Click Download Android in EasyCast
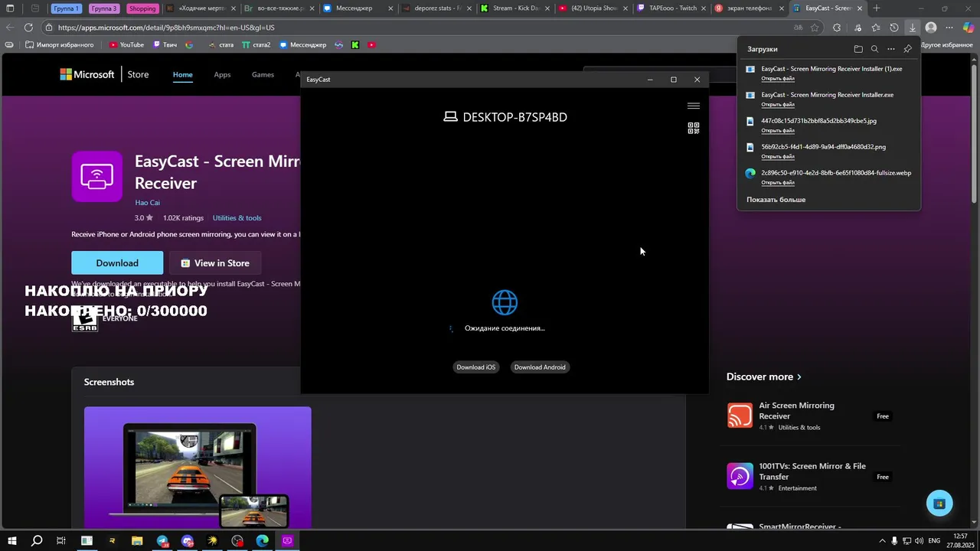Viewport: 980px width, 551px height. (x=540, y=367)
